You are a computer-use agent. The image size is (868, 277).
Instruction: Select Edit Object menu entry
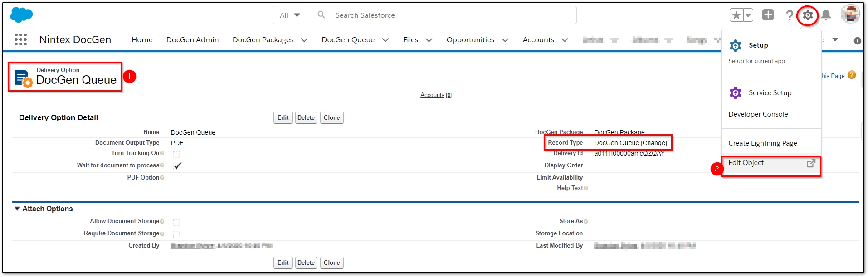[771, 163]
